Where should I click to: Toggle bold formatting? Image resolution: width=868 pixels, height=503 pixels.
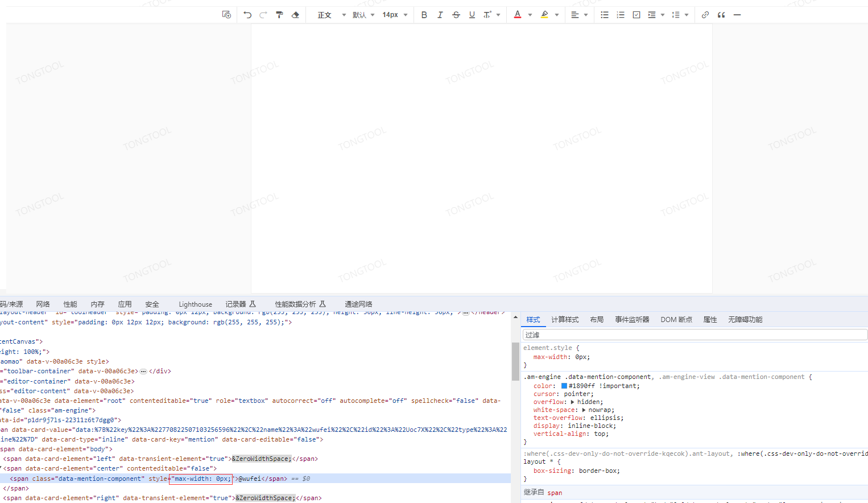point(424,15)
